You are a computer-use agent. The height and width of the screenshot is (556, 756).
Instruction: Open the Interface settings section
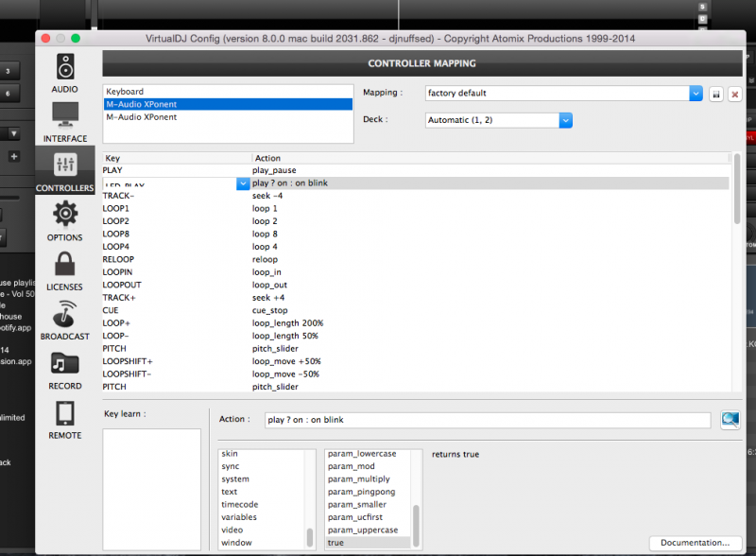coord(65,123)
